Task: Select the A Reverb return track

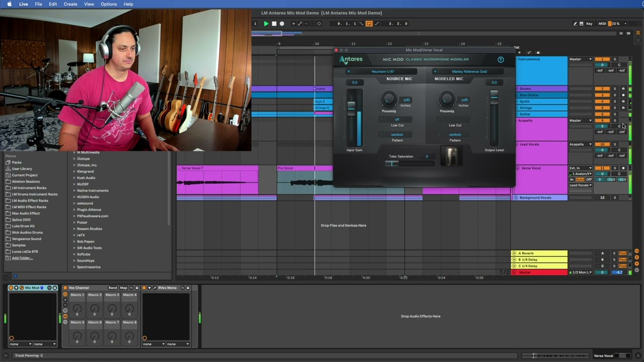Action: [x=539, y=253]
